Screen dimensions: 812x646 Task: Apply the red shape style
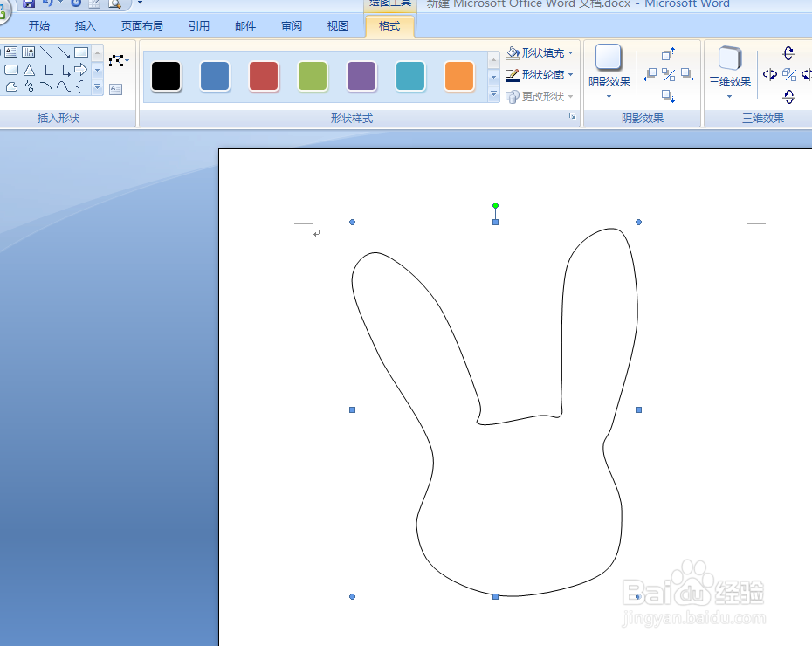click(x=264, y=76)
